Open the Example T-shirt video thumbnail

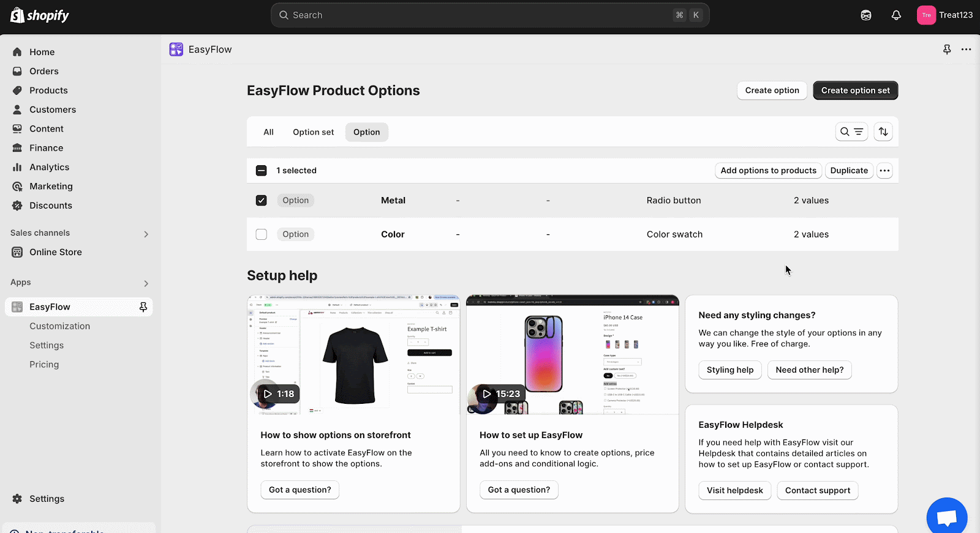tap(353, 355)
